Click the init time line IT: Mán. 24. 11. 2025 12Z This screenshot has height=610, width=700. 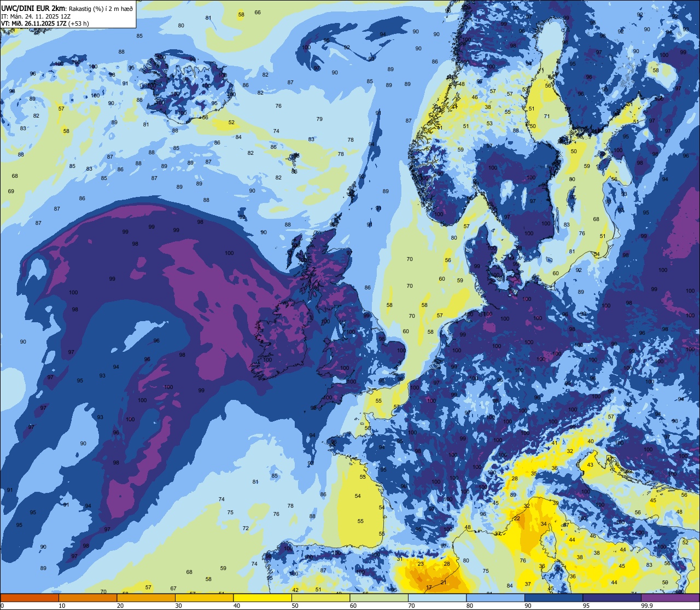36,16
